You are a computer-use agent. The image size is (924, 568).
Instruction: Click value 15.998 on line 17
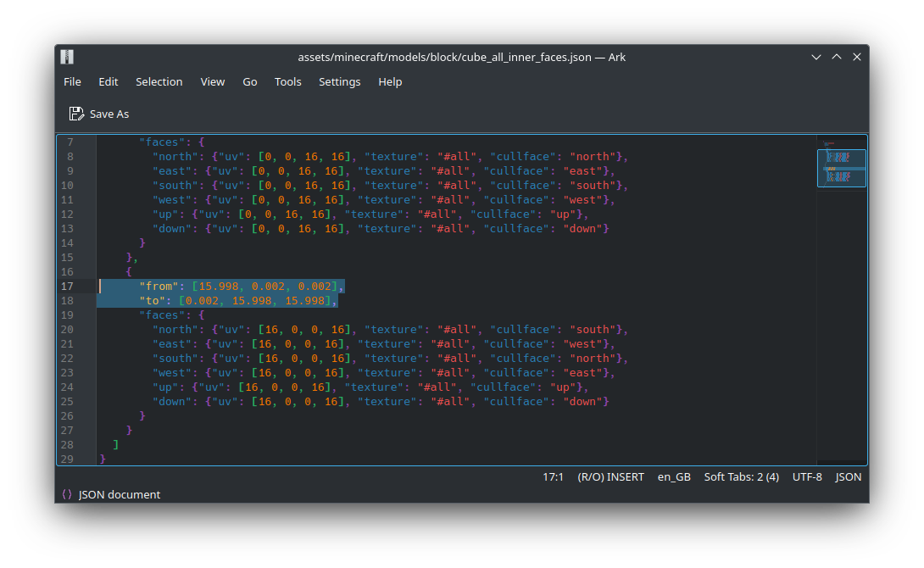click(219, 287)
